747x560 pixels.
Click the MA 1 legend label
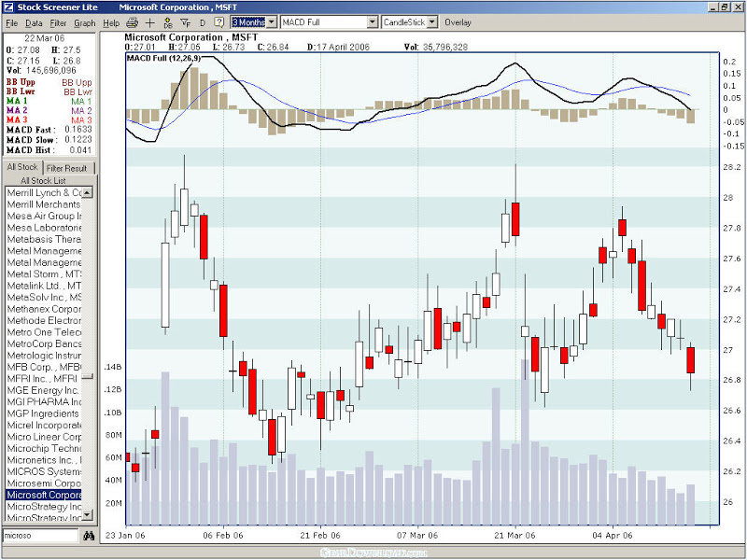(x=17, y=101)
